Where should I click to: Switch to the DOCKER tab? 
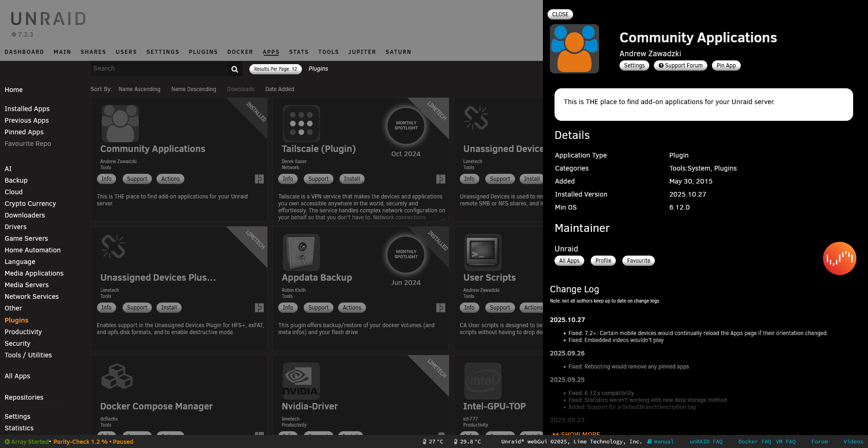240,52
